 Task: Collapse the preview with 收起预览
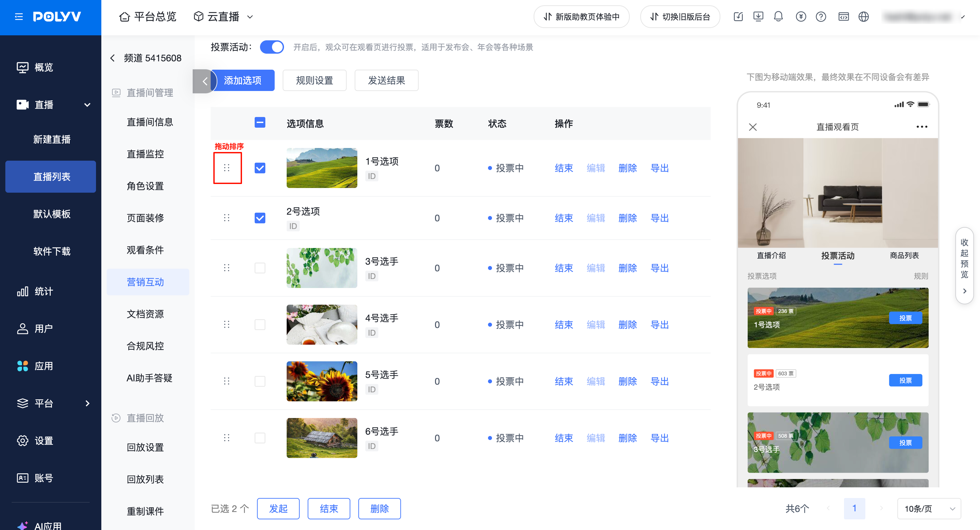(964, 266)
